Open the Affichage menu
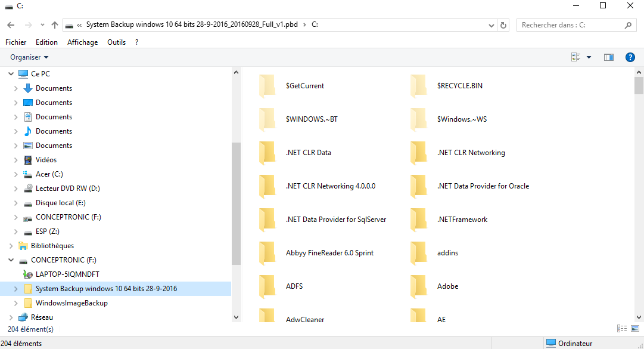Image resolution: width=644 pixels, height=349 pixels. tap(83, 42)
